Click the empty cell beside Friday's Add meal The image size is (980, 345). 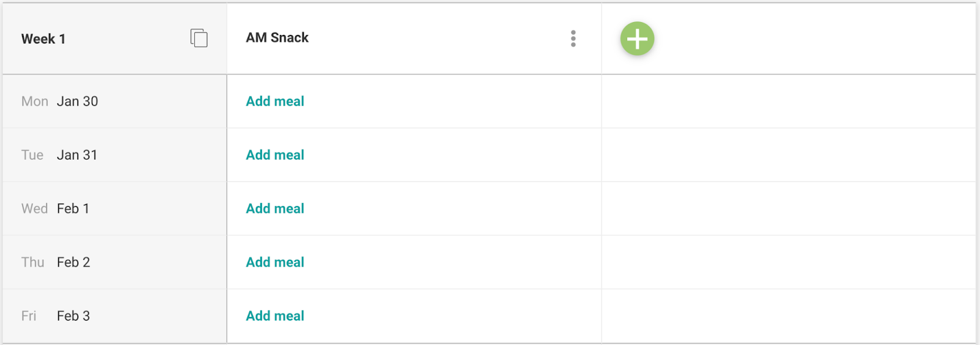pos(788,316)
